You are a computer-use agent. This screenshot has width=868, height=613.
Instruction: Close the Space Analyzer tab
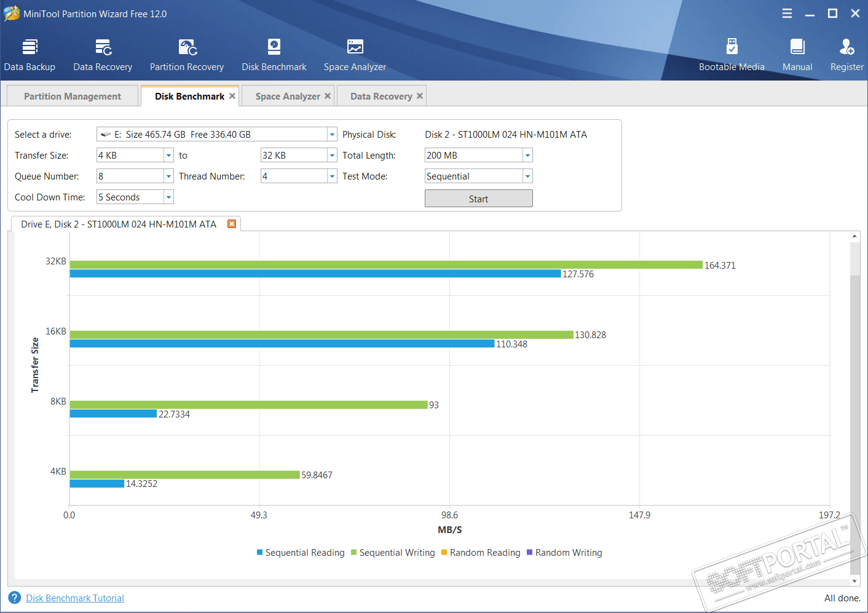click(x=328, y=96)
